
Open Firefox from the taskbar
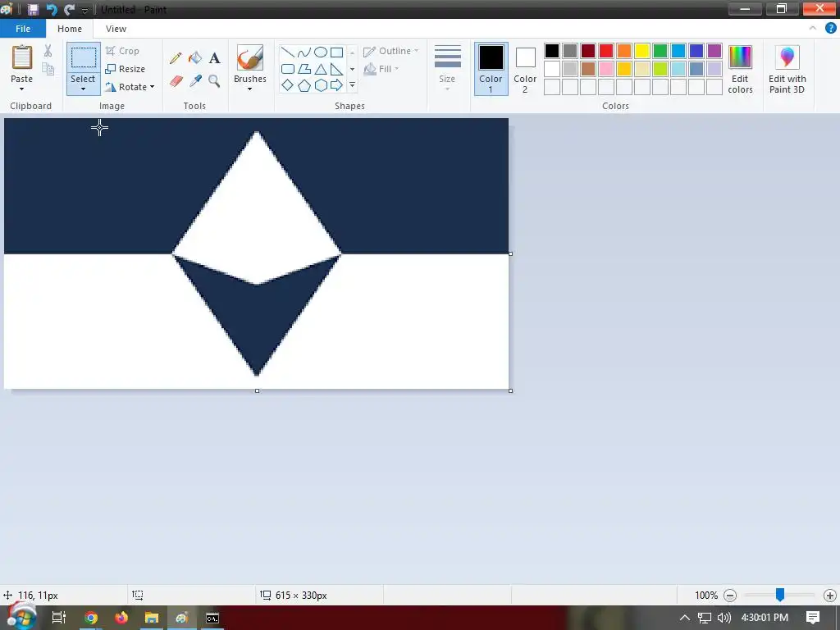(121, 618)
